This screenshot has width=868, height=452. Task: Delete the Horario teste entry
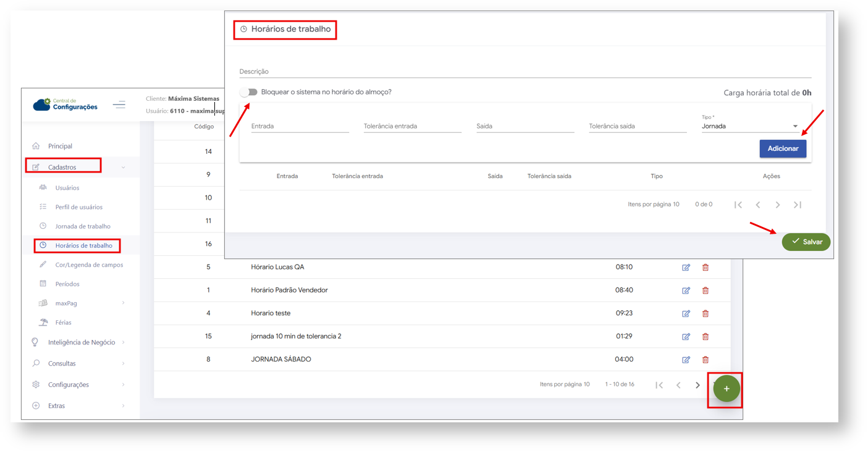[706, 313]
